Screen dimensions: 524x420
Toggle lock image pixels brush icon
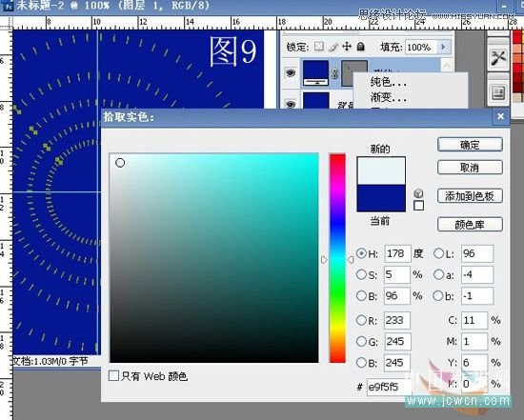[x=333, y=47]
